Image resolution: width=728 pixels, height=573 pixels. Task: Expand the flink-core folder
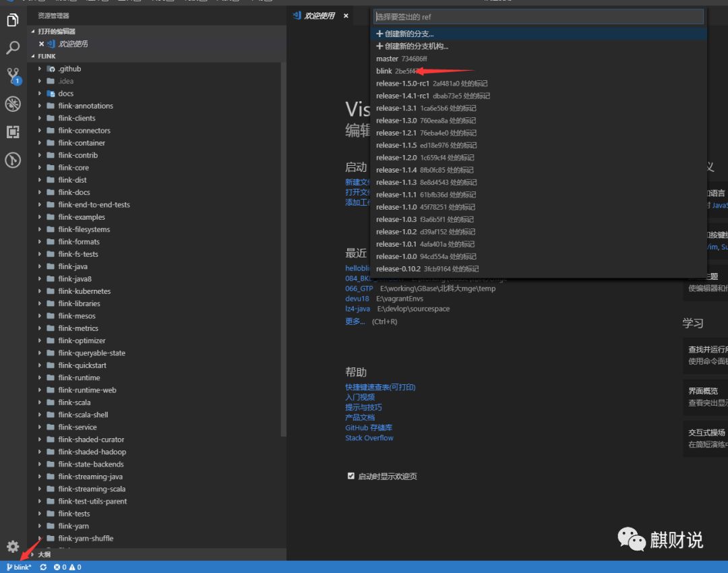tap(40, 168)
